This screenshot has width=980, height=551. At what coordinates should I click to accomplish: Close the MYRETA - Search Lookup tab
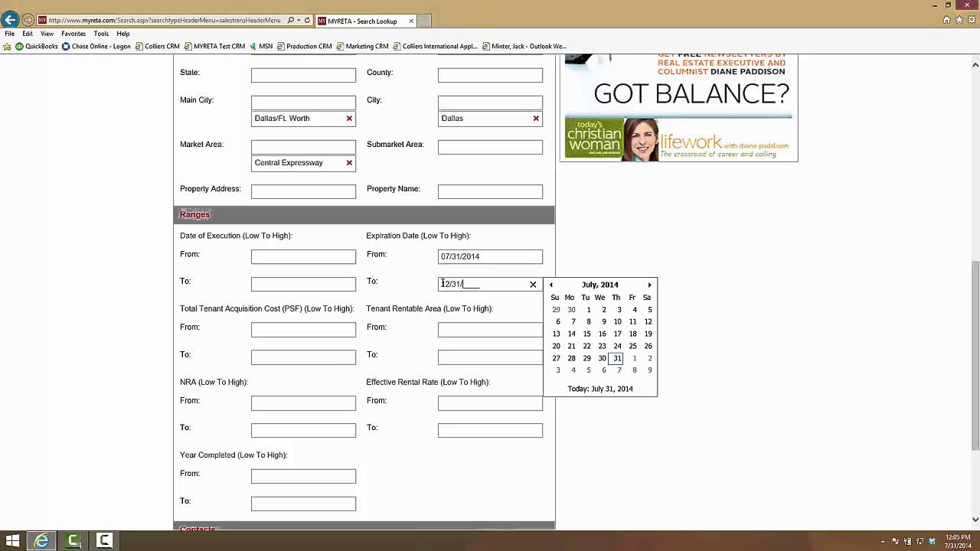coord(411,21)
